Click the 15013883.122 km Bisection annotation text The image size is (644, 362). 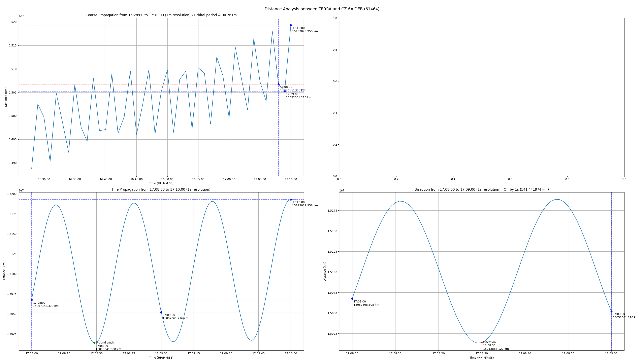(496, 349)
